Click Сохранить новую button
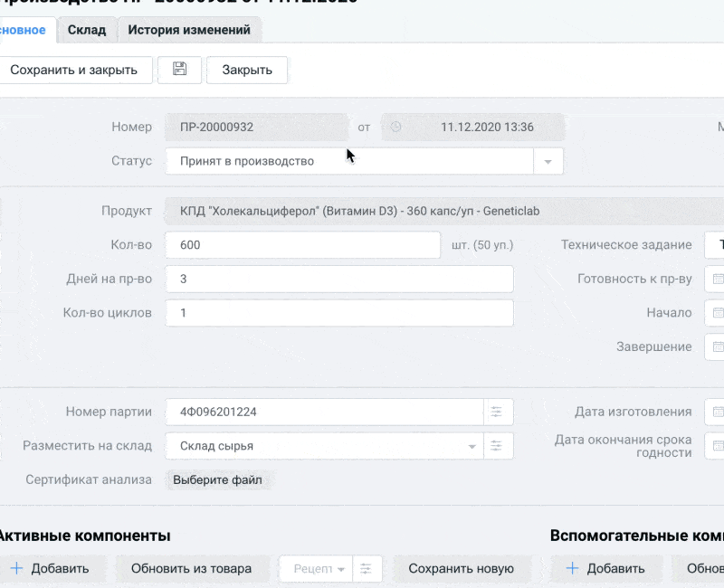The width and height of the screenshot is (724, 588). 462,569
